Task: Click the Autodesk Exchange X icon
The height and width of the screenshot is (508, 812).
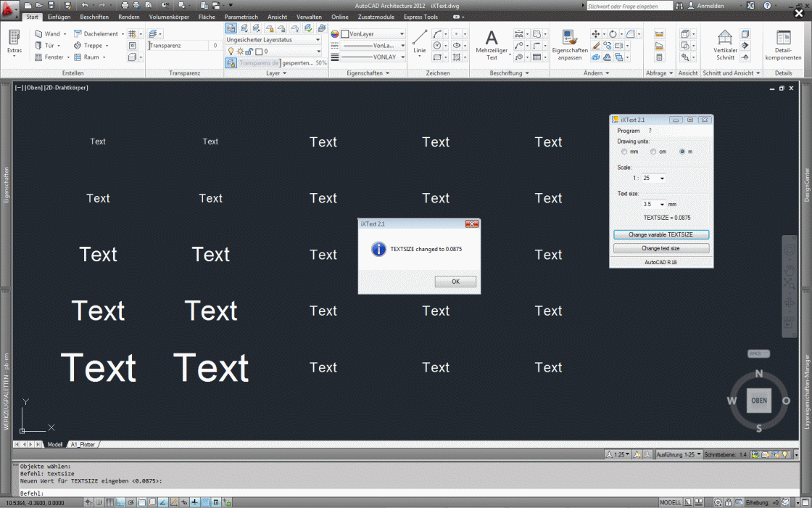Action: click(750, 6)
